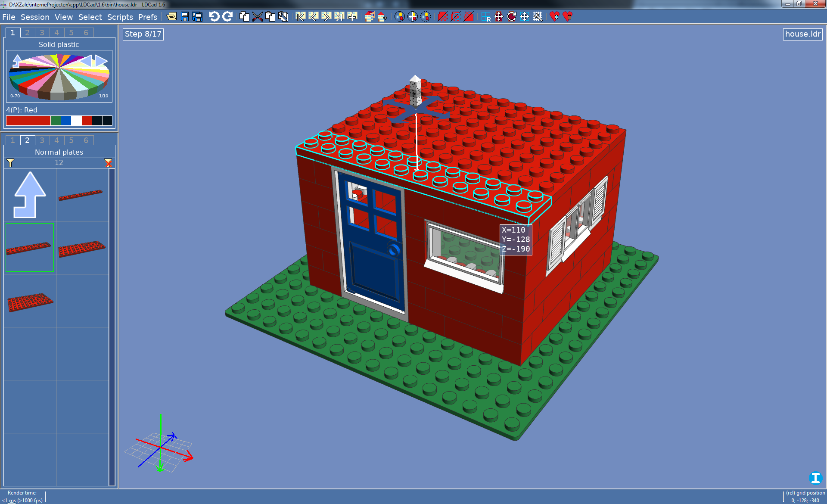Switch to color bin tab 3
This screenshot has width=827, height=504.
pyautogui.click(x=42, y=33)
